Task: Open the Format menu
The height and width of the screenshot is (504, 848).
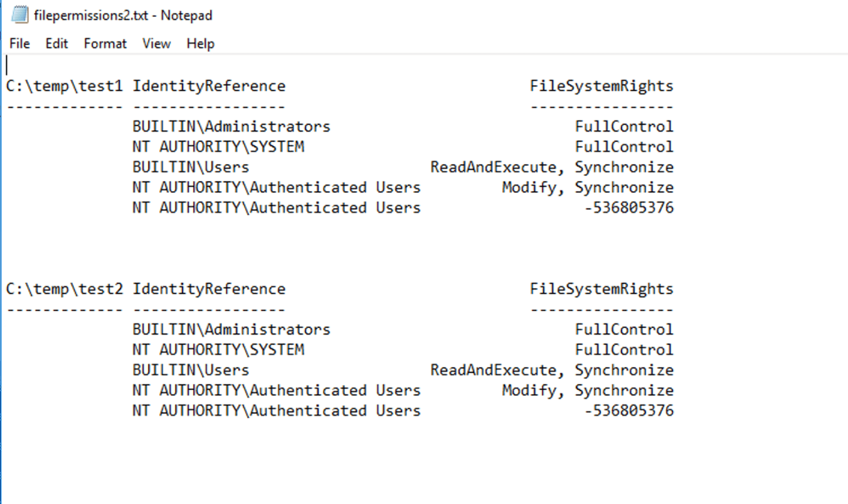Action: point(105,44)
